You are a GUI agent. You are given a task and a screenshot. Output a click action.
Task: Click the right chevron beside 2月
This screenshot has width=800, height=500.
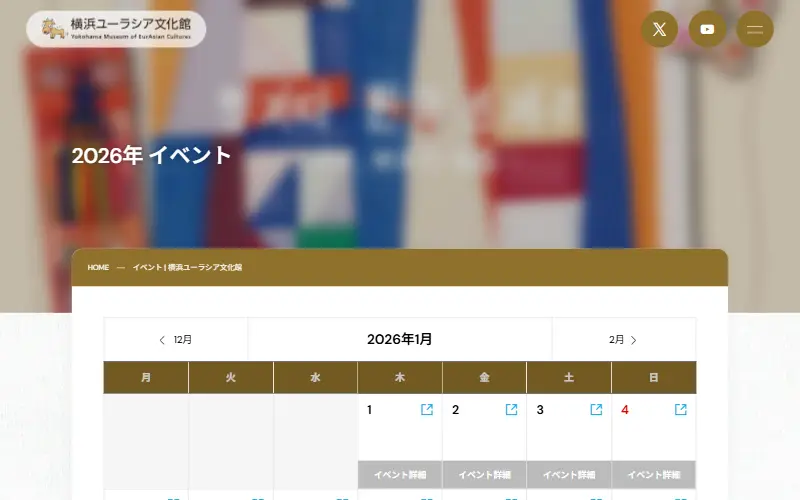[633, 340]
